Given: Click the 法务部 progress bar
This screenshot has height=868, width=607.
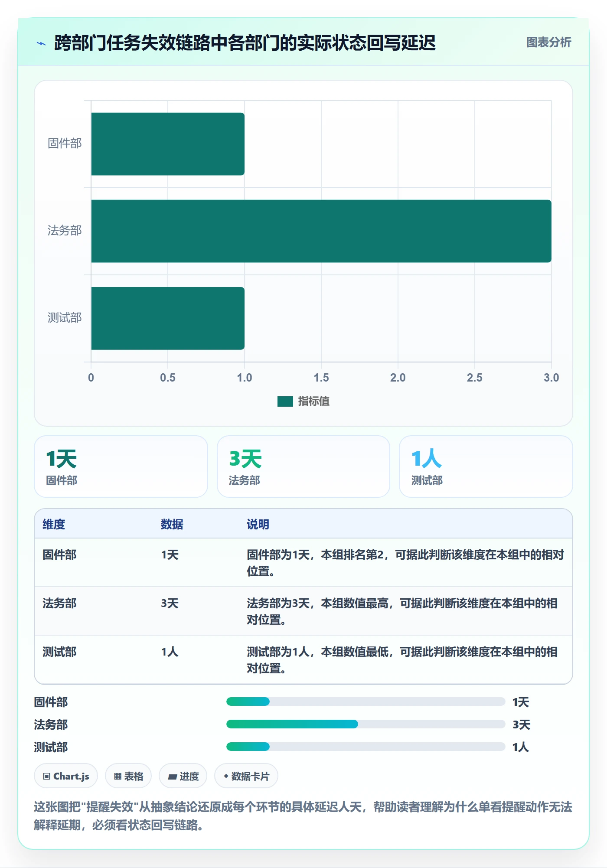Looking at the screenshot, I should (366, 724).
